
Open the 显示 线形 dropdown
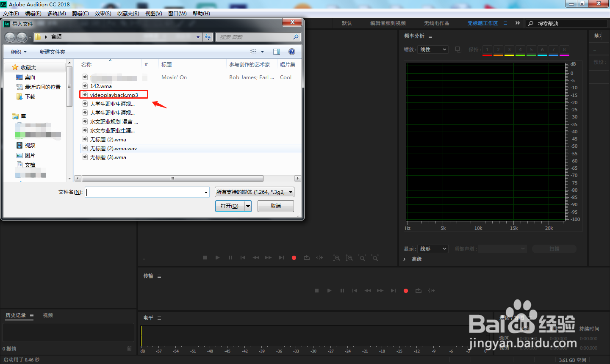[x=433, y=249]
